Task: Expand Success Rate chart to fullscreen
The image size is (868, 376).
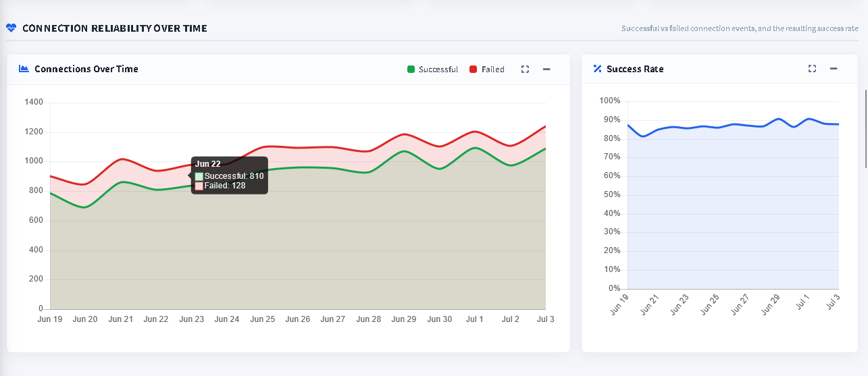Action: 813,69
